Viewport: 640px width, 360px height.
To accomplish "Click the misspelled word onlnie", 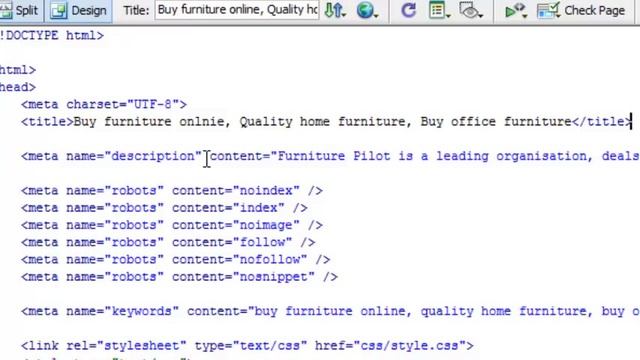I will point(202,122).
